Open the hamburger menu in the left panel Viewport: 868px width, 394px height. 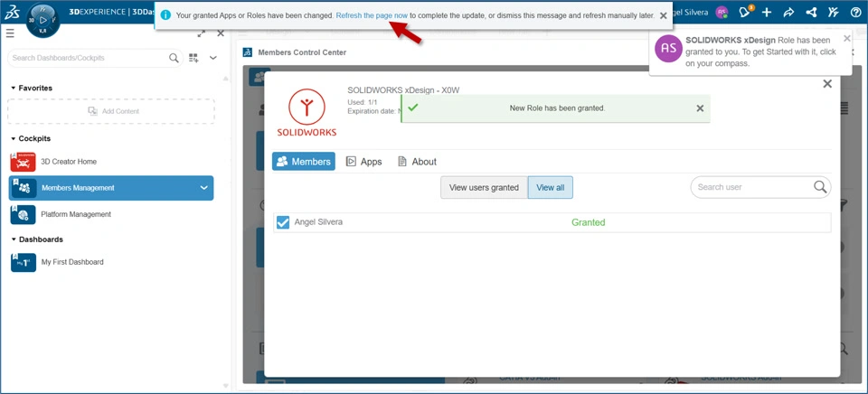coord(10,33)
